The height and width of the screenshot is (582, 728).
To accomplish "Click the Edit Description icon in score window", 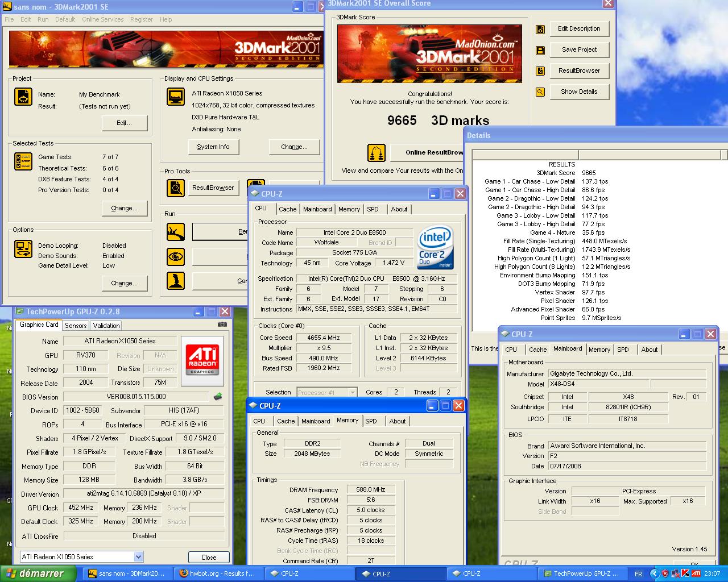I will (x=540, y=29).
